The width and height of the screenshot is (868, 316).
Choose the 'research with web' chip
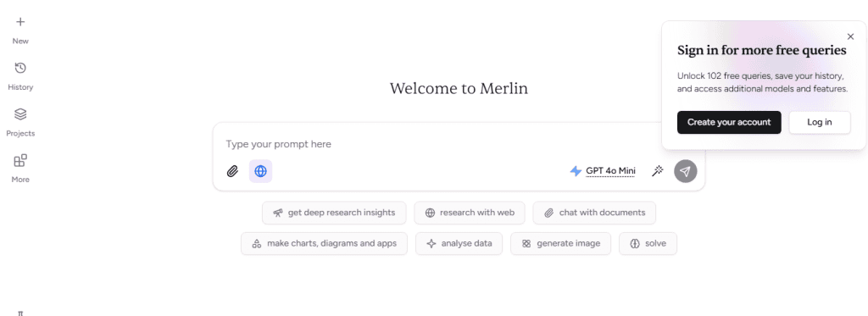[x=470, y=213]
